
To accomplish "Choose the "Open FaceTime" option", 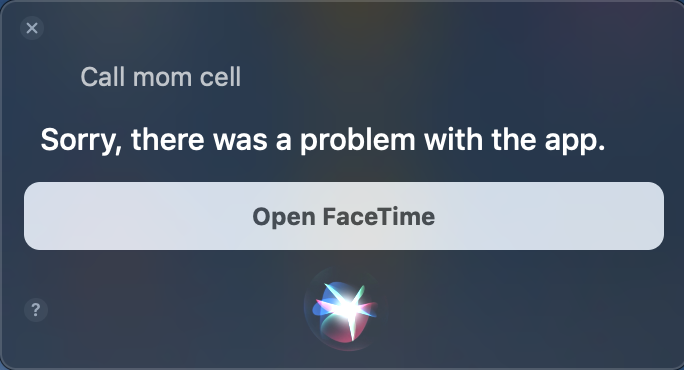I will (x=344, y=216).
